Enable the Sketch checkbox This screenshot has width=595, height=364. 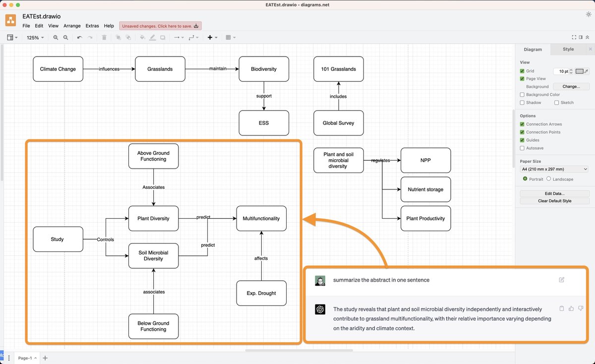[557, 103]
